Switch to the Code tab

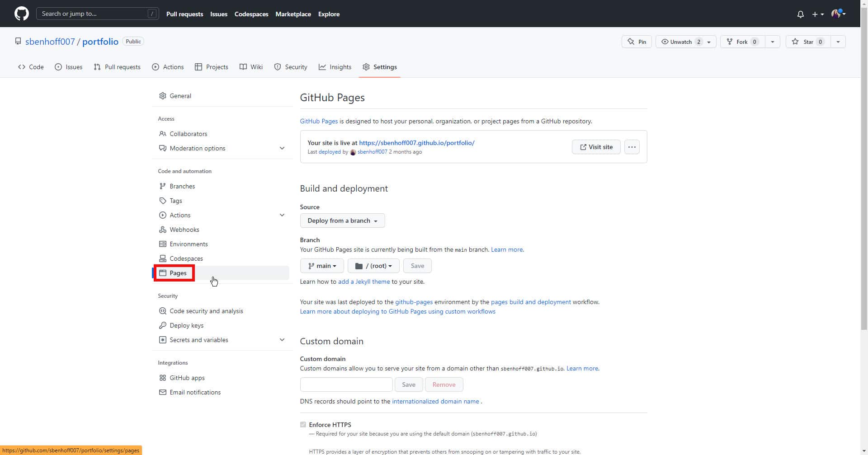(x=31, y=67)
